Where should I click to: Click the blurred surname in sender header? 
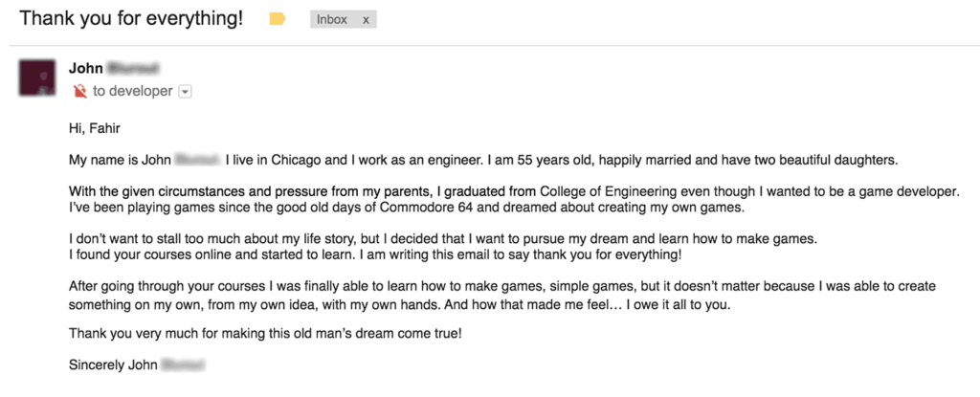click(x=132, y=68)
